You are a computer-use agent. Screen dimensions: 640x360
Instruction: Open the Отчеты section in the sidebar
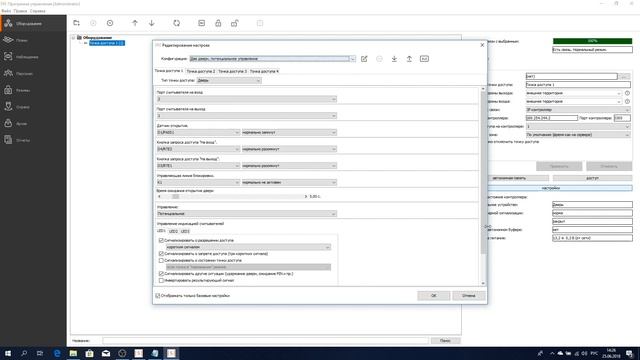click(33, 140)
